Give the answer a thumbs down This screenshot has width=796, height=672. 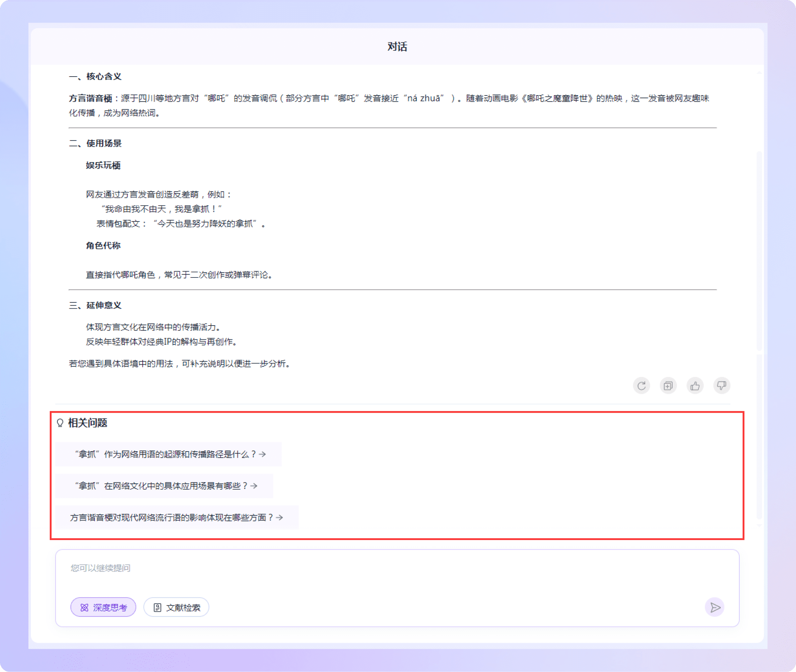click(x=721, y=386)
